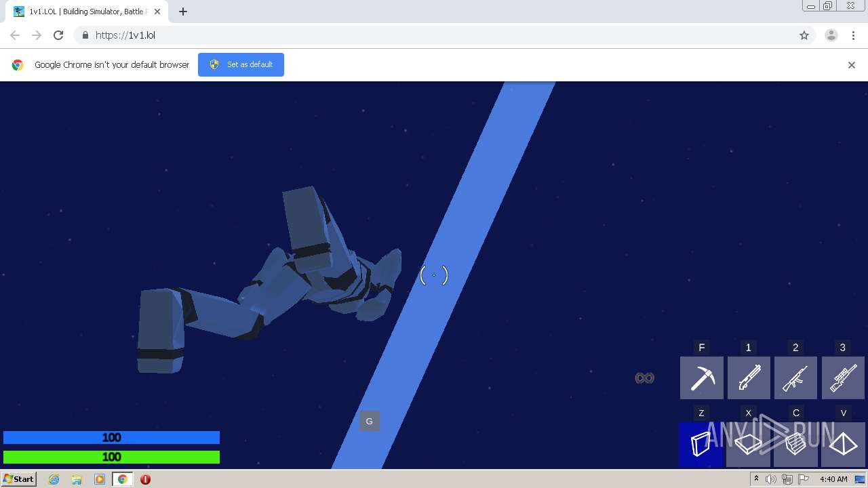868x488 pixels.
Task: Click the taskbar clock showing 4:40 AM
Action: click(833, 479)
